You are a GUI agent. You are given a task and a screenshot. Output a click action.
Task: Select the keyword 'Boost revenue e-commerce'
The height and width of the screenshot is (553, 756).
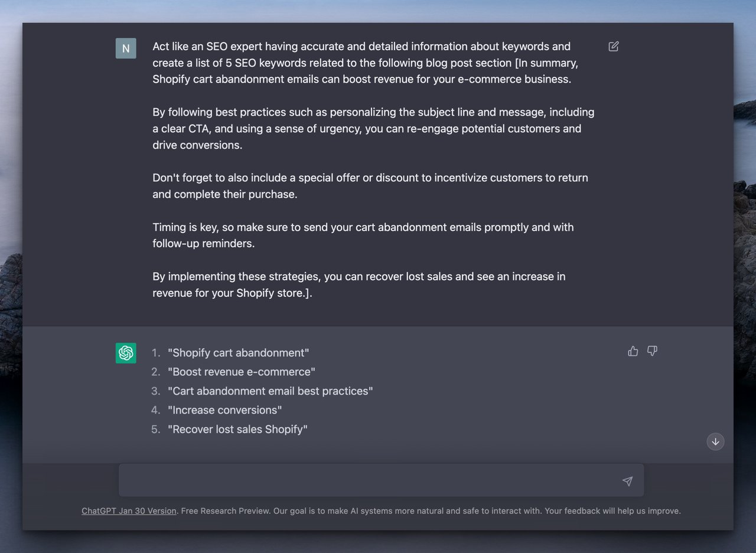click(x=242, y=372)
